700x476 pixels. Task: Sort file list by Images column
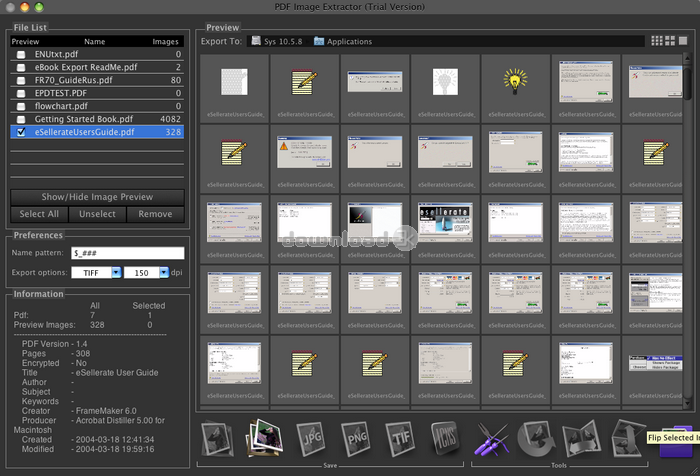pos(165,42)
